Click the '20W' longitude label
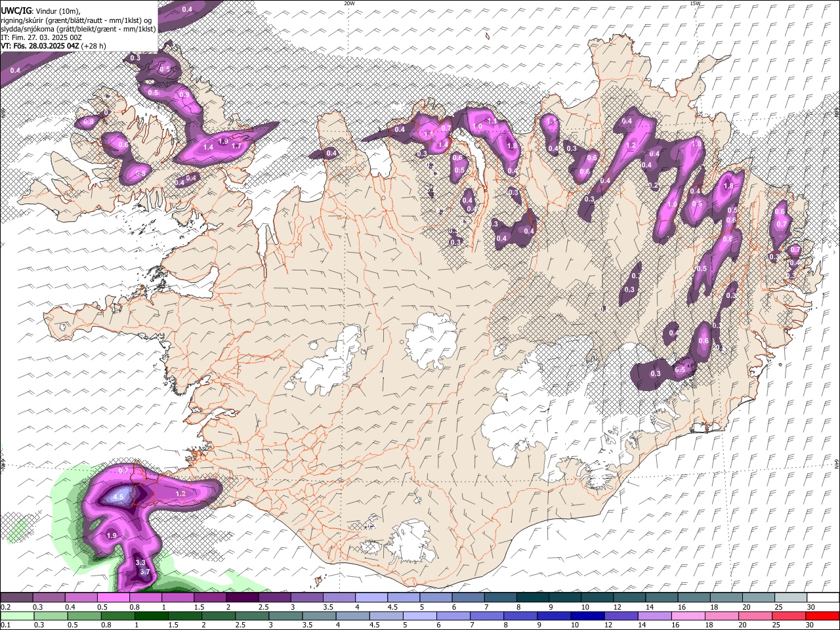Viewport: 840px width, 630px height. click(349, 3)
